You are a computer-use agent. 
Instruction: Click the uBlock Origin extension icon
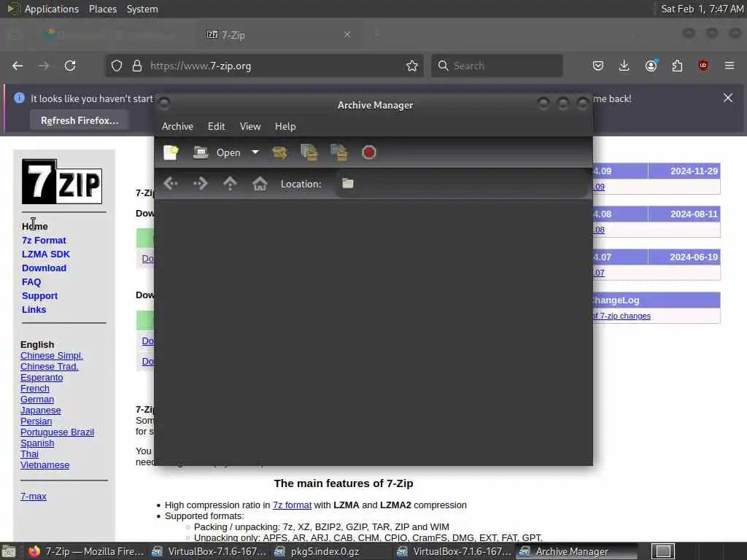click(x=703, y=66)
